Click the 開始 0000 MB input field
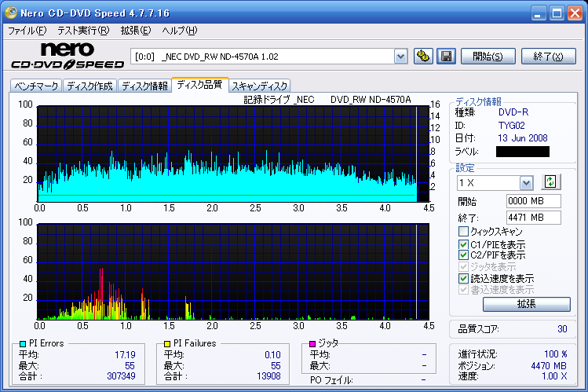 (533, 201)
